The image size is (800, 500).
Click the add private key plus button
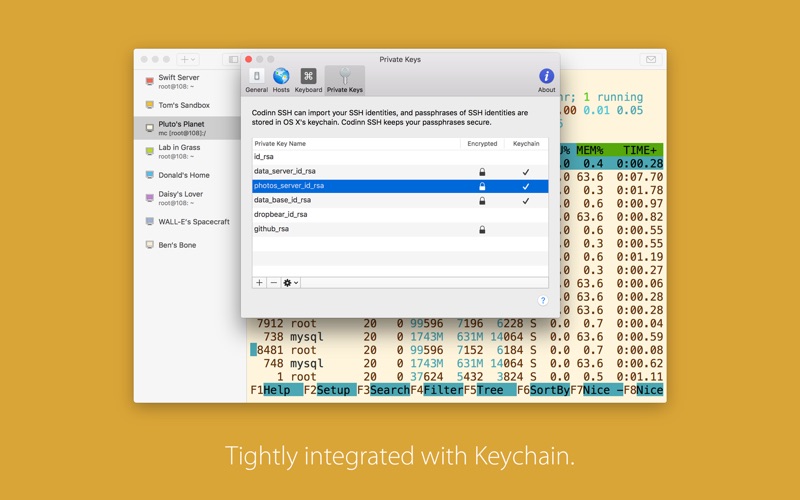259,283
